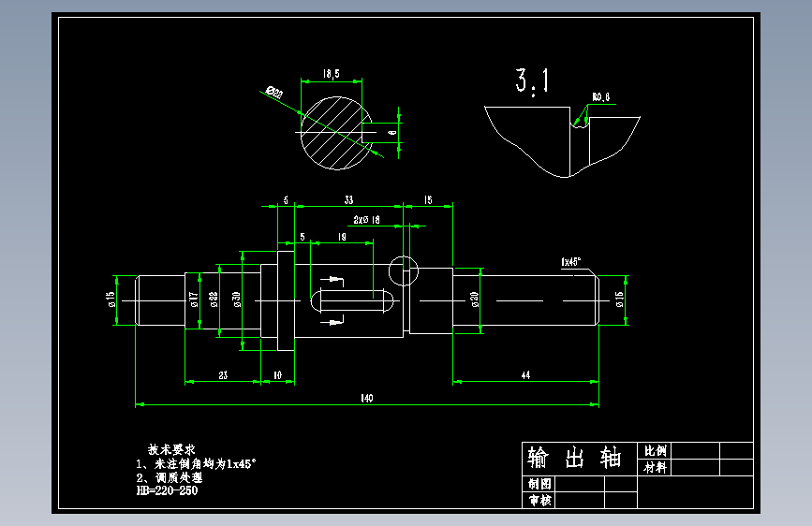Click the ø22 diameter dimension beside ø30

point(214,300)
